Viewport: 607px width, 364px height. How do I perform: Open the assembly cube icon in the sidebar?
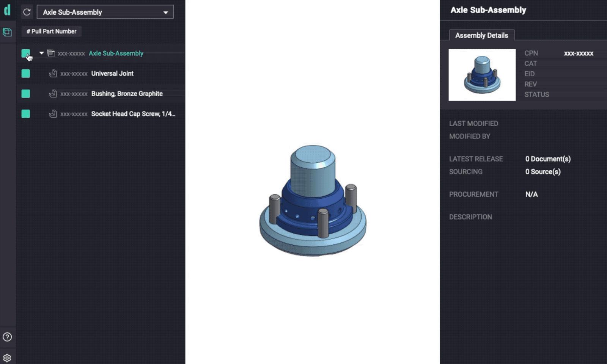point(7,32)
